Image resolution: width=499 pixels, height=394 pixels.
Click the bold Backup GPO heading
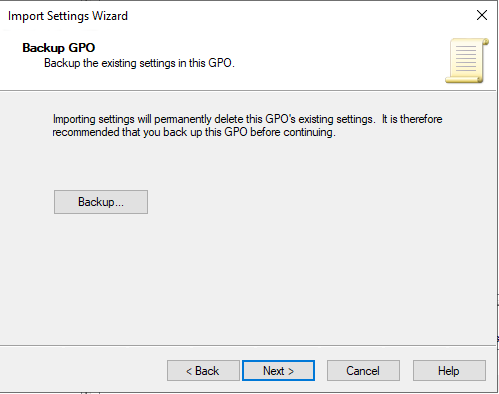tap(59, 48)
